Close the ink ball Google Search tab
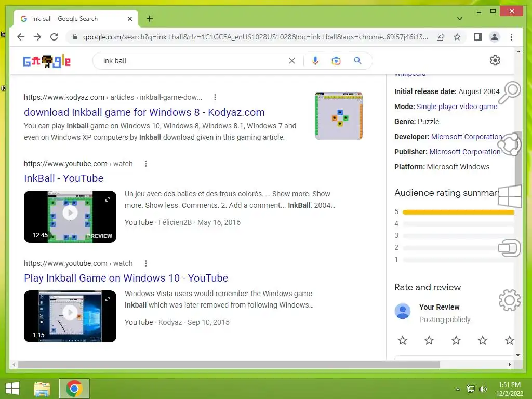532x399 pixels. 129,19
